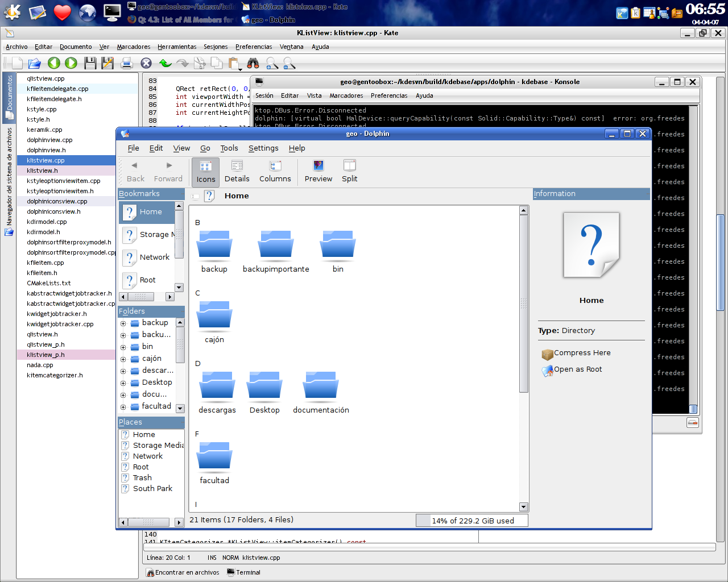Expand the backup folder in Folders tree
Viewport: 728px width, 582px height.
pyautogui.click(x=123, y=323)
